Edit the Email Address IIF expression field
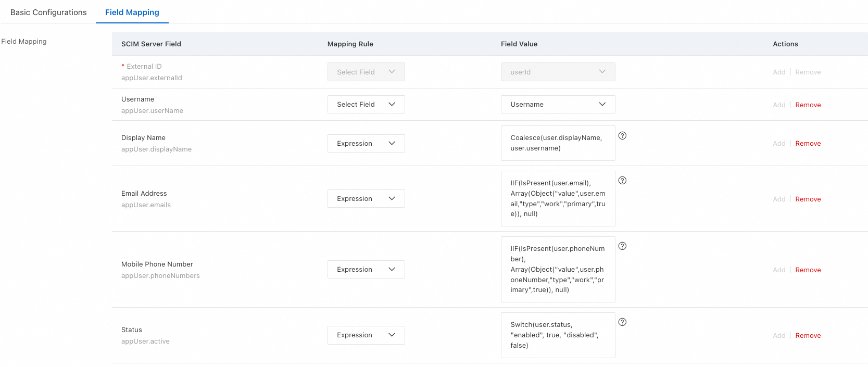Screen dimensions: 868x367 click(558, 198)
